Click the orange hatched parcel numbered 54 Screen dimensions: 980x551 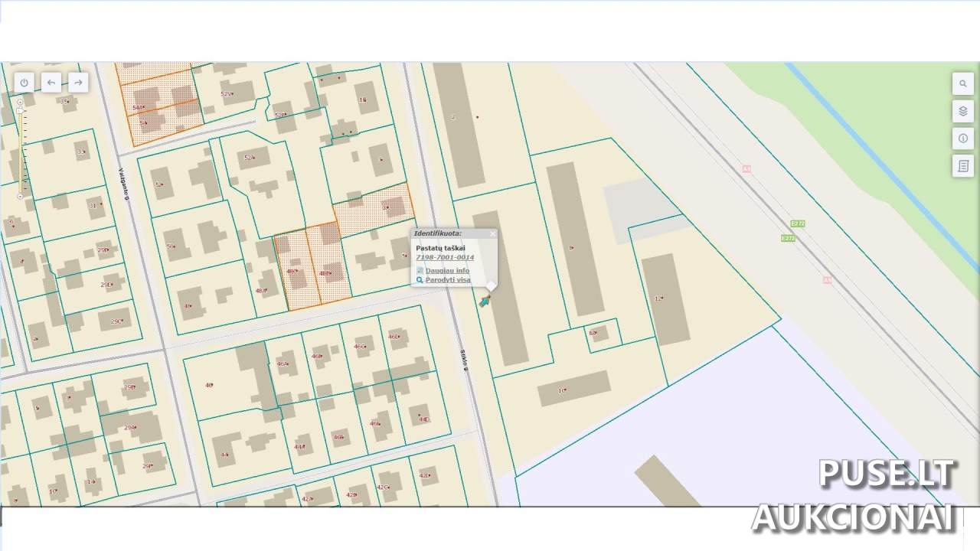tap(142, 122)
